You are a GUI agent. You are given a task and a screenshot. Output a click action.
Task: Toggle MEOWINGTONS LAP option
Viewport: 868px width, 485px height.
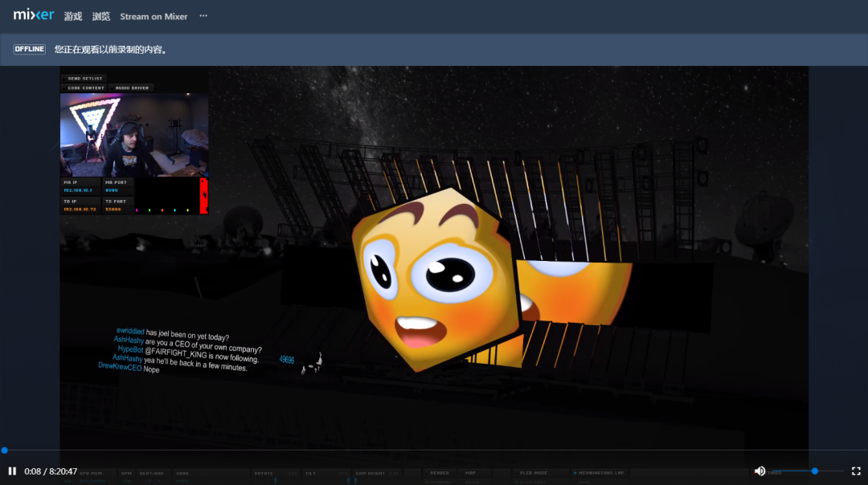600,474
